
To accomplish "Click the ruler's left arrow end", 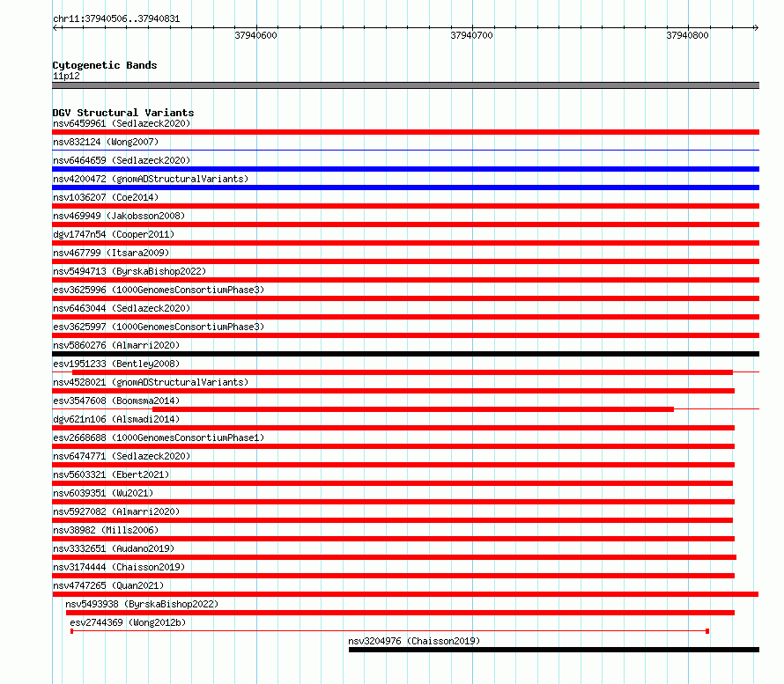I will click(55, 28).
